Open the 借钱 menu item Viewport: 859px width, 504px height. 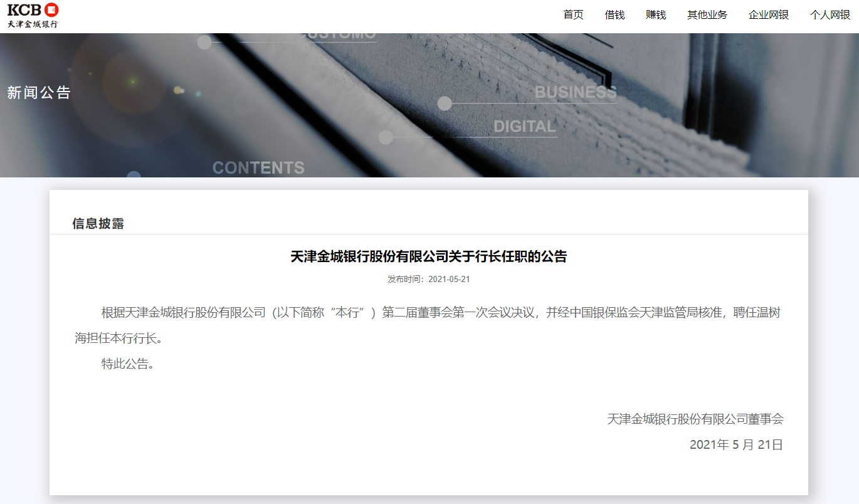614,15
